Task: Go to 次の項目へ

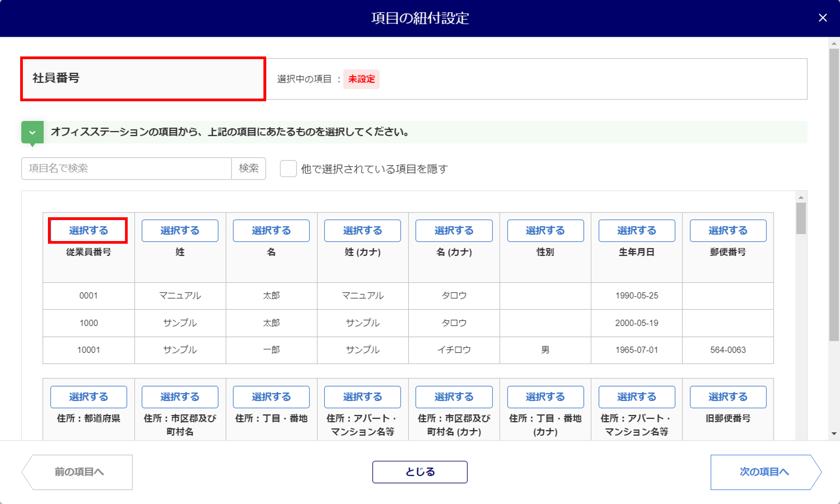Action: tap(764, 472)
